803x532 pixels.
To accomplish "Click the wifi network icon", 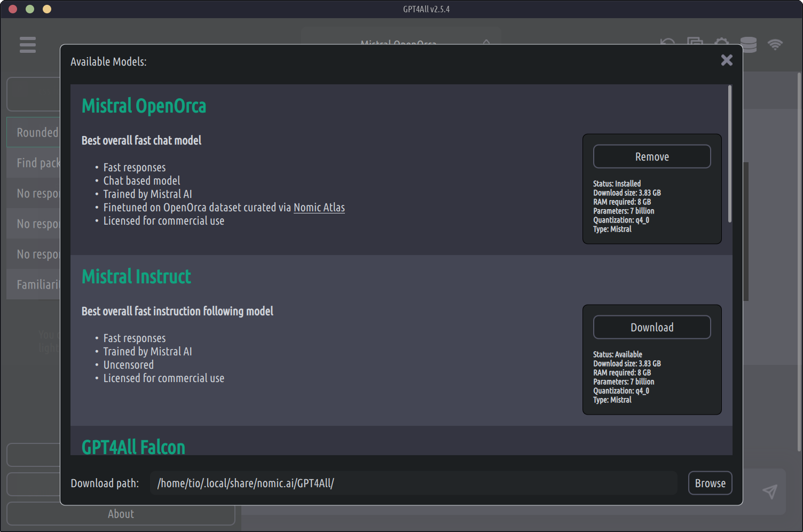I will point(775,44).
